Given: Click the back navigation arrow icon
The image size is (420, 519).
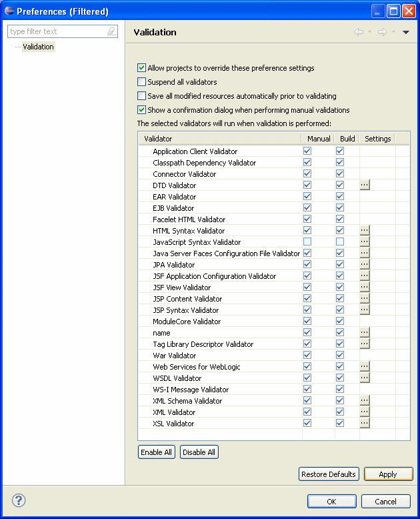Looking at the screenshot, I should pyautogui.click(x=359, y=32).
